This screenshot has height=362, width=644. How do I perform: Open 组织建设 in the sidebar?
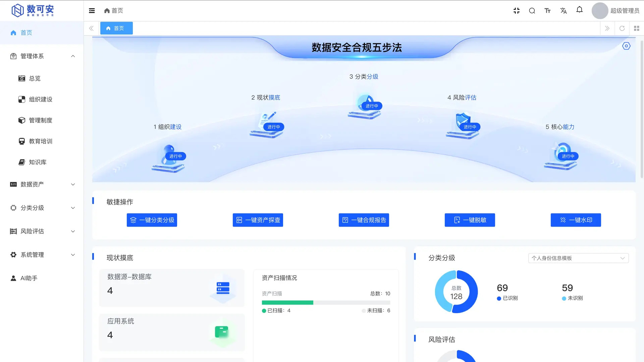[x=42, y=99]
